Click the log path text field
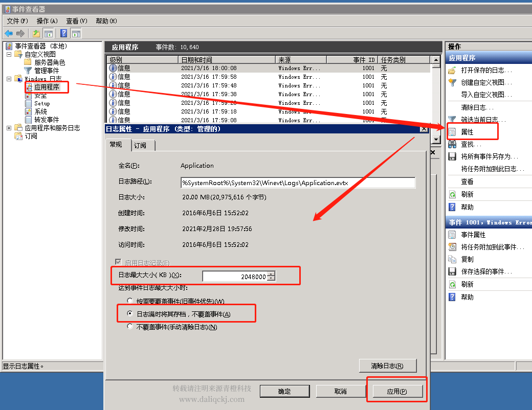Image resolution: width=532 pixels, height=410 pixels. (298, 183)
